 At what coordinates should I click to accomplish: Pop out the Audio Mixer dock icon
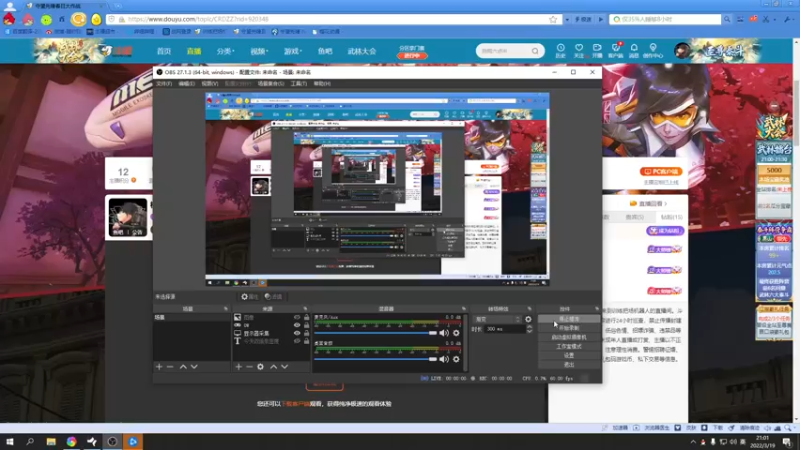(x=464, y=309)
